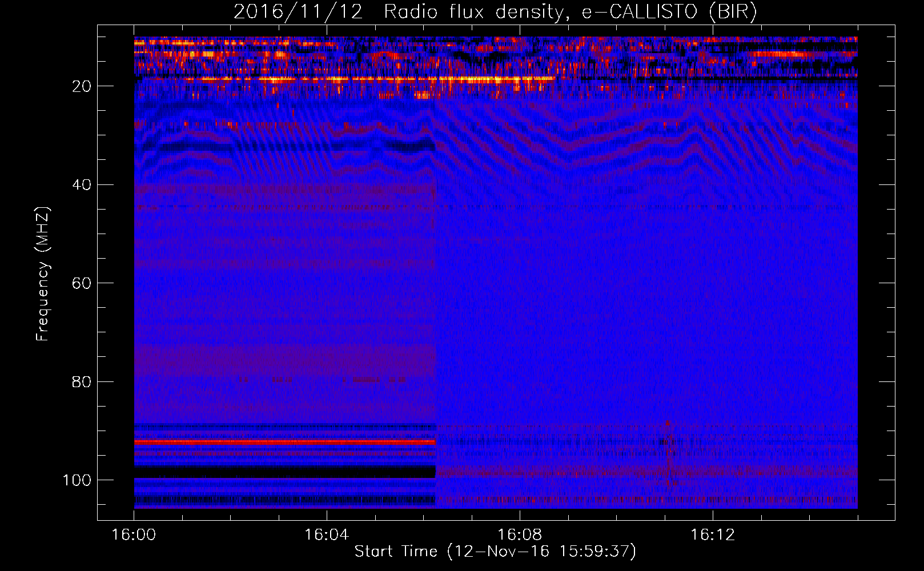Click the '80' frequency tick label
924x571 pixels.
pyautogui.click(x=82, y=381)
